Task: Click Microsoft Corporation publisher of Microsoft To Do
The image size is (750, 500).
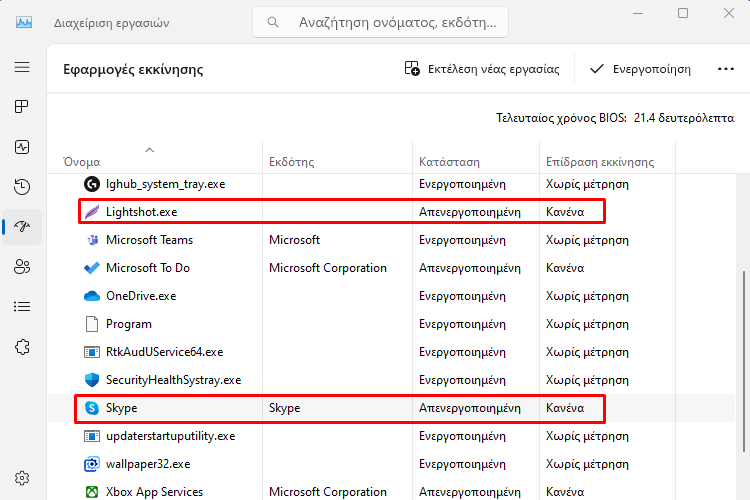Action: tap(328, 267)
